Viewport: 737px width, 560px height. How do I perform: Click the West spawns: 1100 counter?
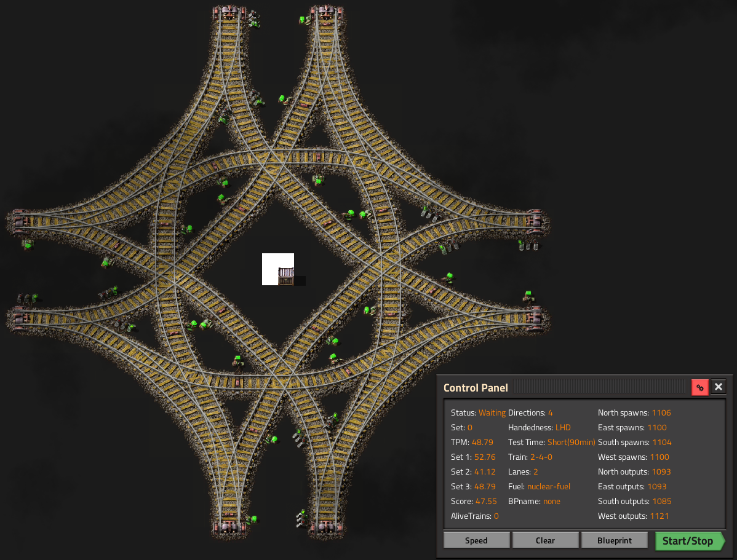(634, 457)
